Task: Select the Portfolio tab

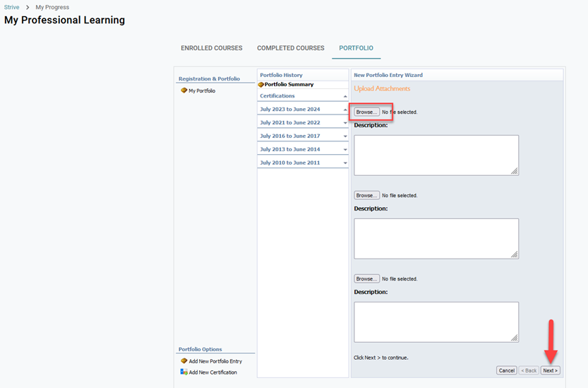Action: [356, 48]
